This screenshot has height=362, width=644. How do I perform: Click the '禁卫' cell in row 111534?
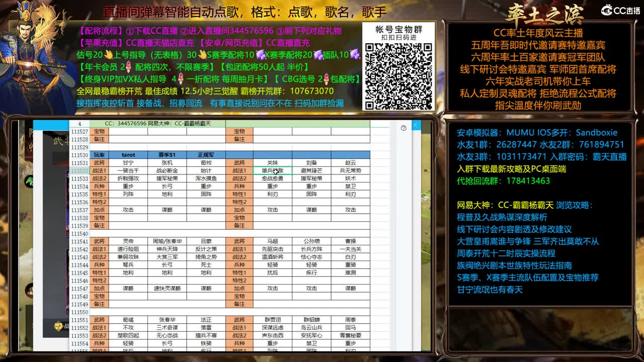(x=350, y=187)
